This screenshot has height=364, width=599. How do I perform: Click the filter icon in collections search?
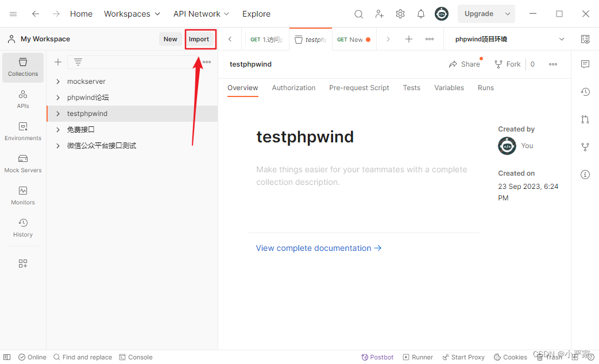click(x=78, y=62)
